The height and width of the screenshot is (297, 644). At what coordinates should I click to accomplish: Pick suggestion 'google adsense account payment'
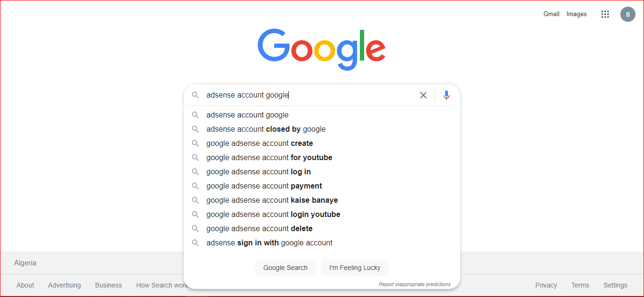(264, 186)
